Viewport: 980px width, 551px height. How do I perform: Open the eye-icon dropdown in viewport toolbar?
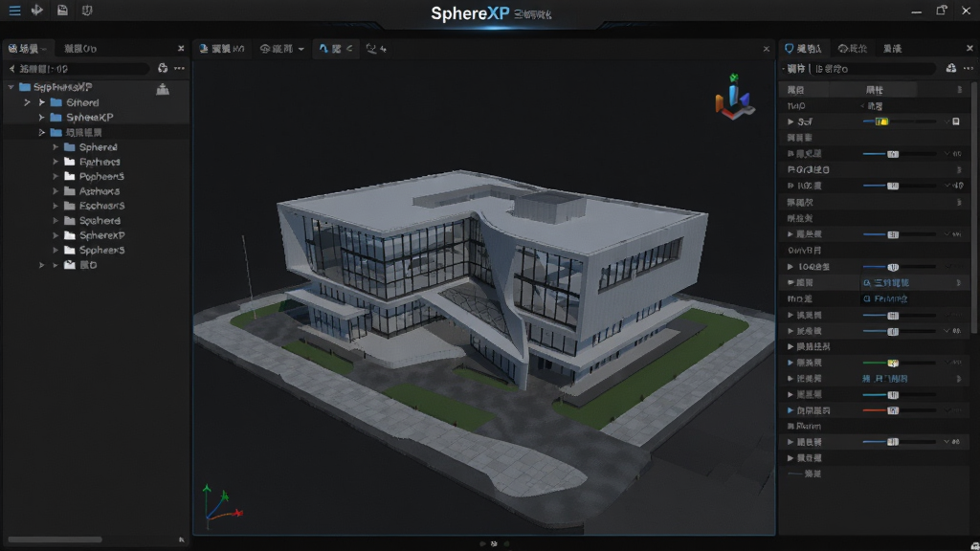[x=282, y=48]
